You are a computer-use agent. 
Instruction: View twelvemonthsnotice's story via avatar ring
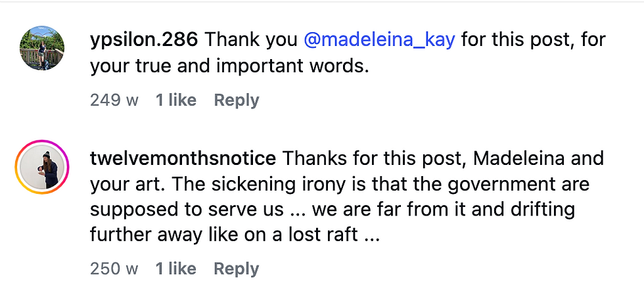tap(42, 167)
